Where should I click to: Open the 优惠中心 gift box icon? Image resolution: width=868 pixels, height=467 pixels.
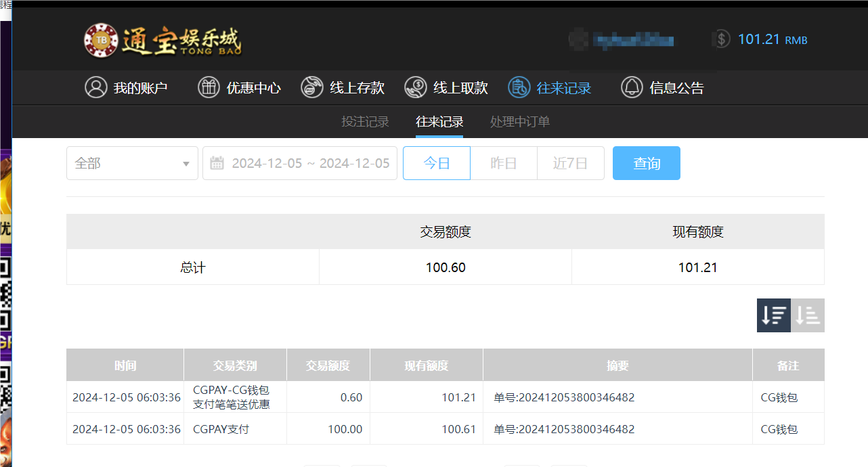(x=208, y=87)
